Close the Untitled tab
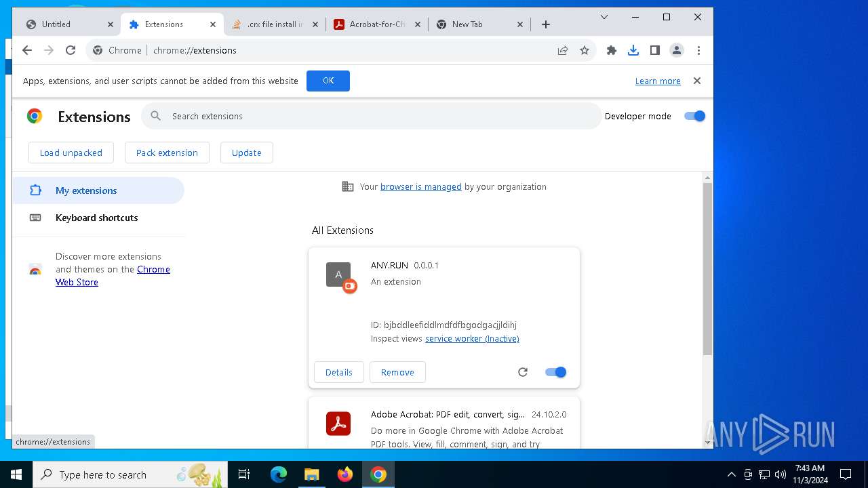868x488 pixels. pos(111,24)
